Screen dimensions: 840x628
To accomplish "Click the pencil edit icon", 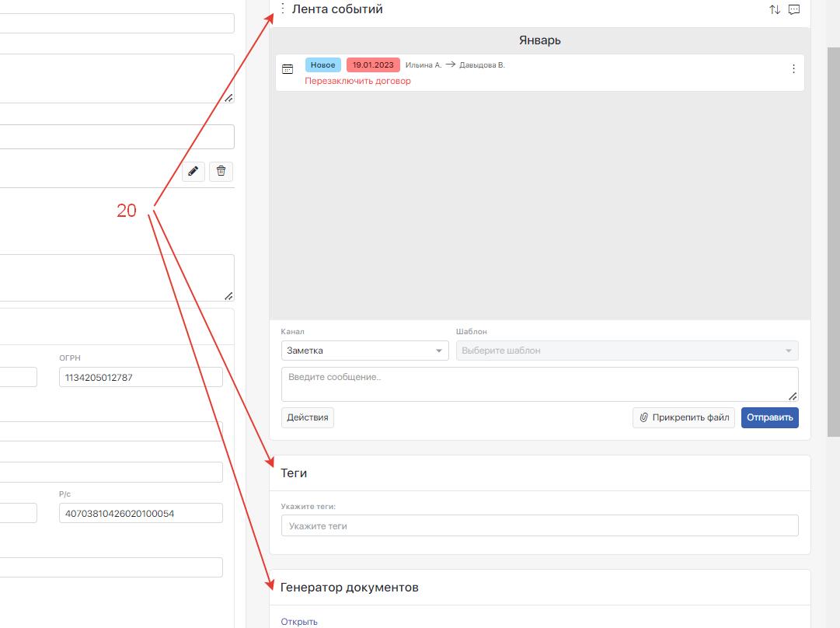I will (193, 171).
